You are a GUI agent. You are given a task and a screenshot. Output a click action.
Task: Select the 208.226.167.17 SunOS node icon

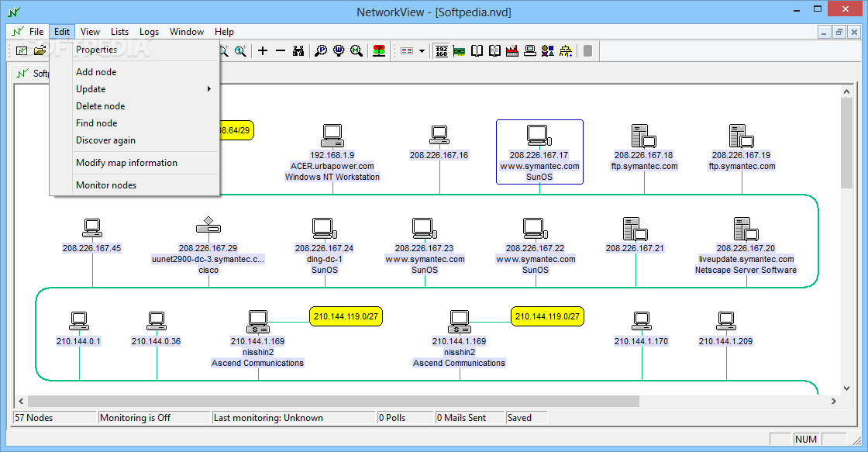(539, 136)
